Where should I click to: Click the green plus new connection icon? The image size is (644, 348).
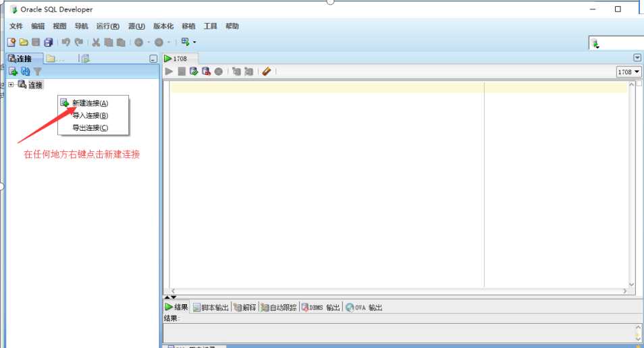(x=13, y=71)
